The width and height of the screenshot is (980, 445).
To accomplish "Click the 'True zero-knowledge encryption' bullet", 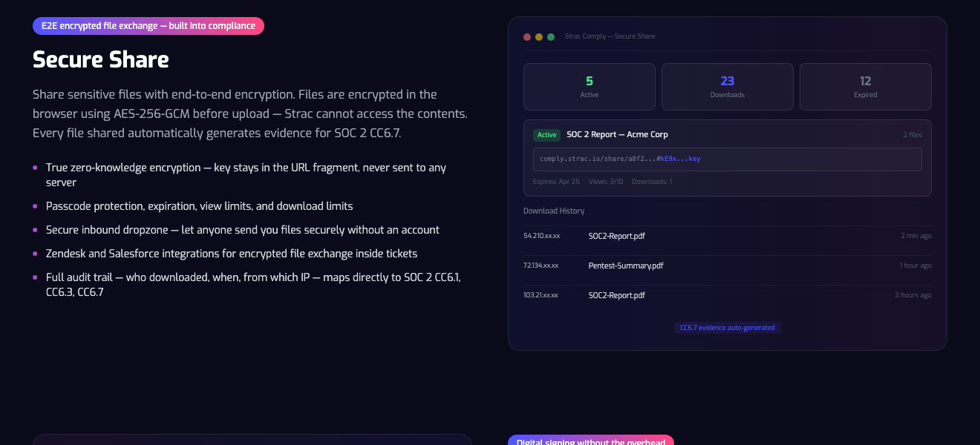I will (246, 175).
